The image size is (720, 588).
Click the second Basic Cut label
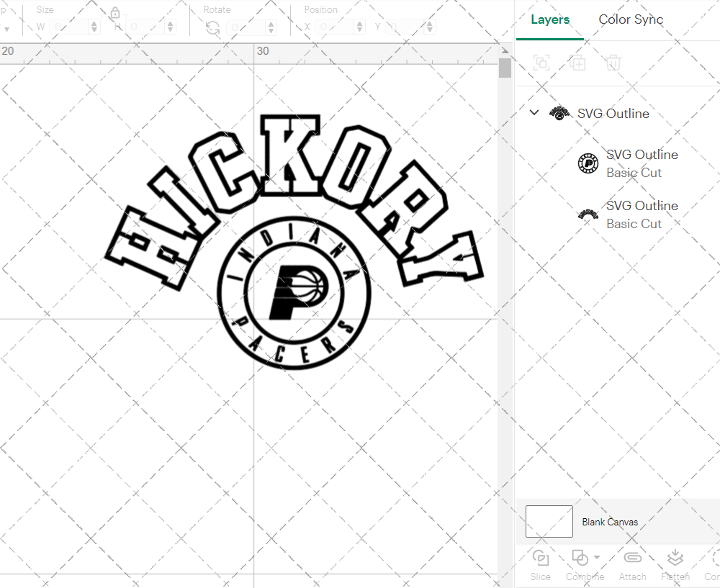(634, 224)
